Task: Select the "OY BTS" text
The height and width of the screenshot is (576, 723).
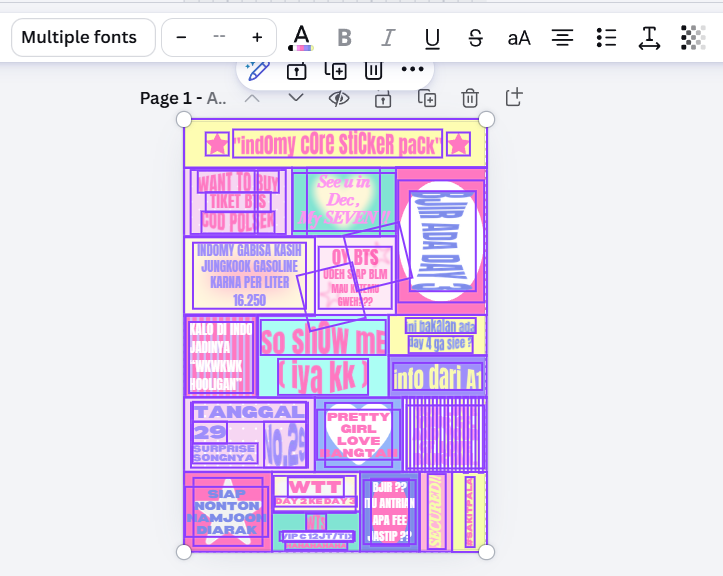Action: pos(355,257)
